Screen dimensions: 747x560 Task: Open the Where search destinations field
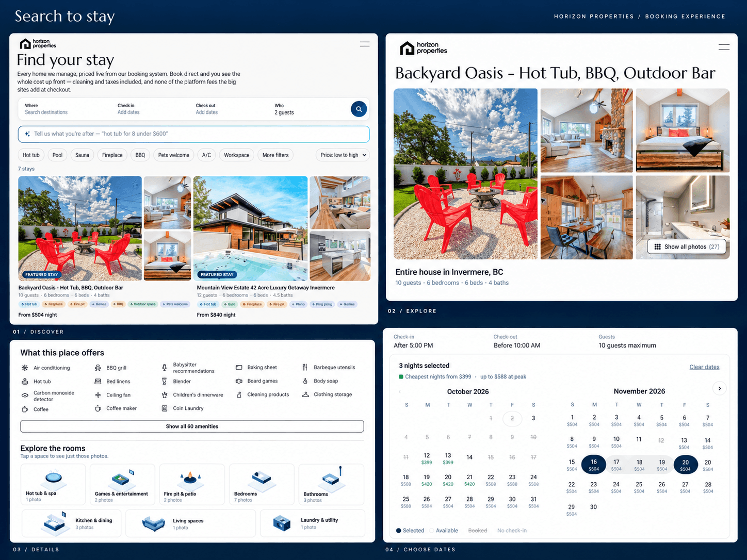coord(64,109)
